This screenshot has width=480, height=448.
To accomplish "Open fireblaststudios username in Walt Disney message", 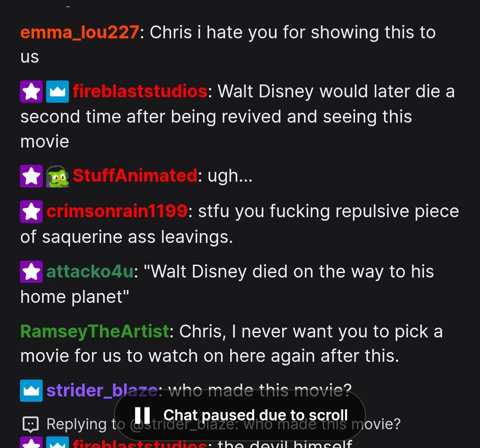I will tap(140, 91).
